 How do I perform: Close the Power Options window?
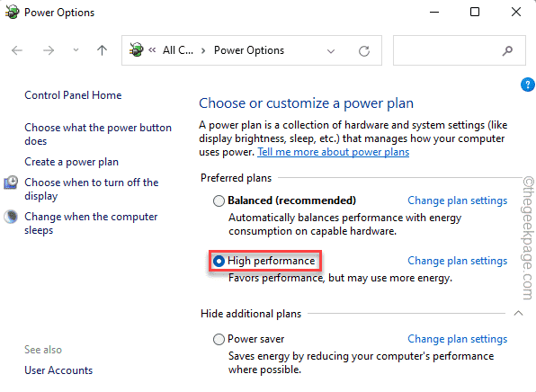[516, 12]
